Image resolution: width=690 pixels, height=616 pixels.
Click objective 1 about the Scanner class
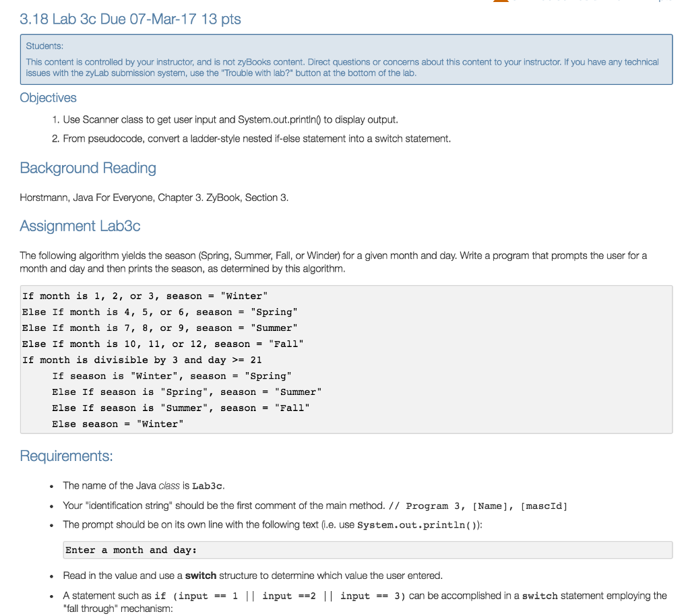coord(230,120)
